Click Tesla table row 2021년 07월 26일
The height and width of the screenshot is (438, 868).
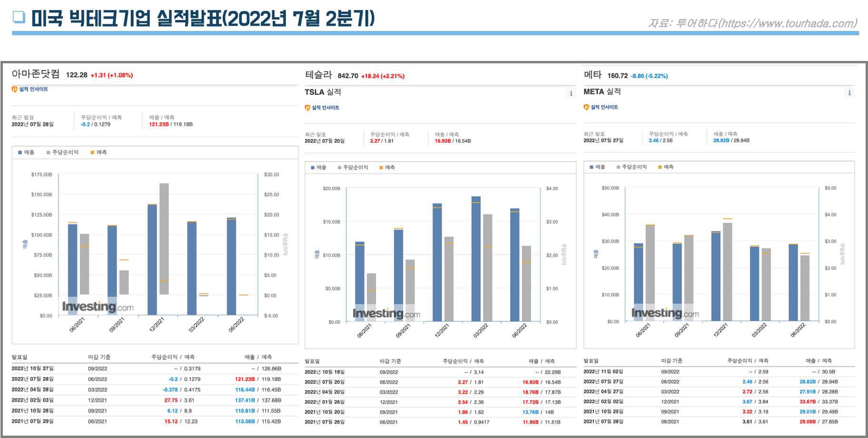pos(440,422)
